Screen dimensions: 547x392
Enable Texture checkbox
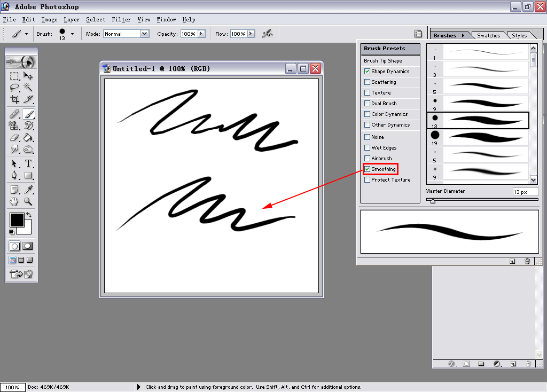(x=367, y=93)
